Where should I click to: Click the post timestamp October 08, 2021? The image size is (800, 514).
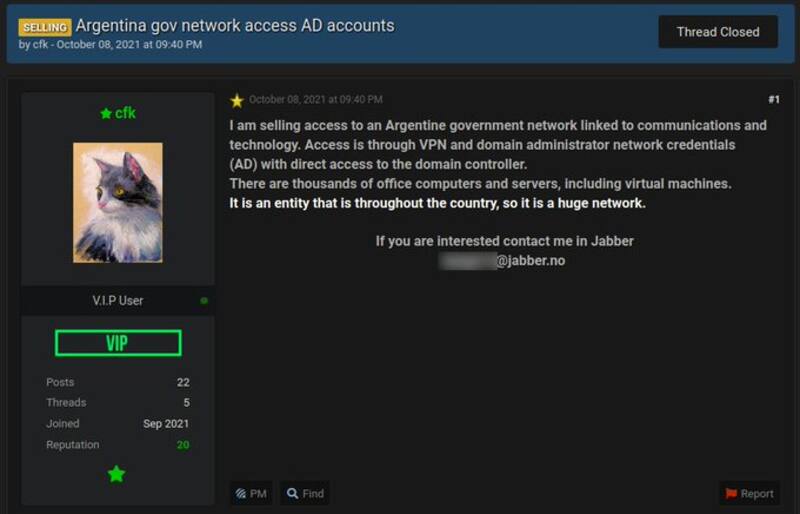tap(315, 100)
